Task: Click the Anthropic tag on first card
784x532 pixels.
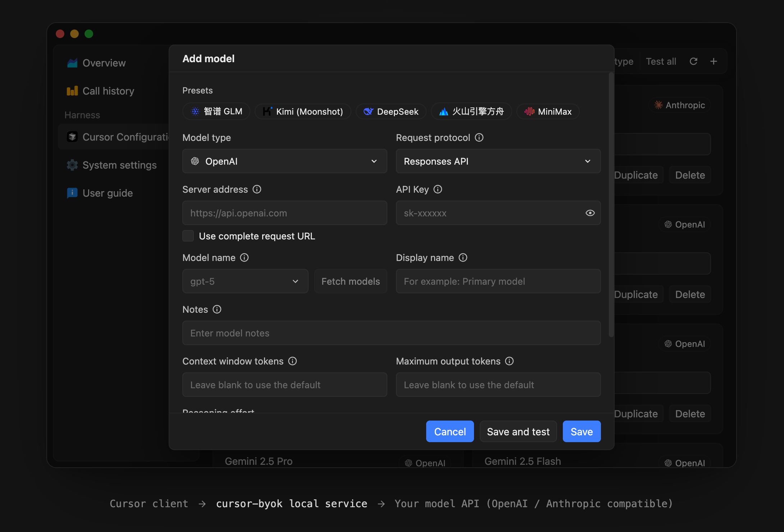Action: (x=680, y=105)
